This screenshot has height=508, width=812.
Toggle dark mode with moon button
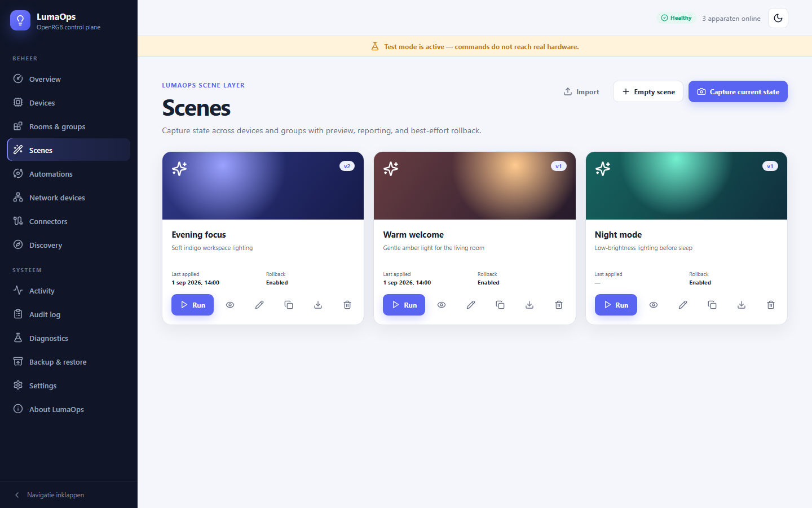click(x=778, y=18)
